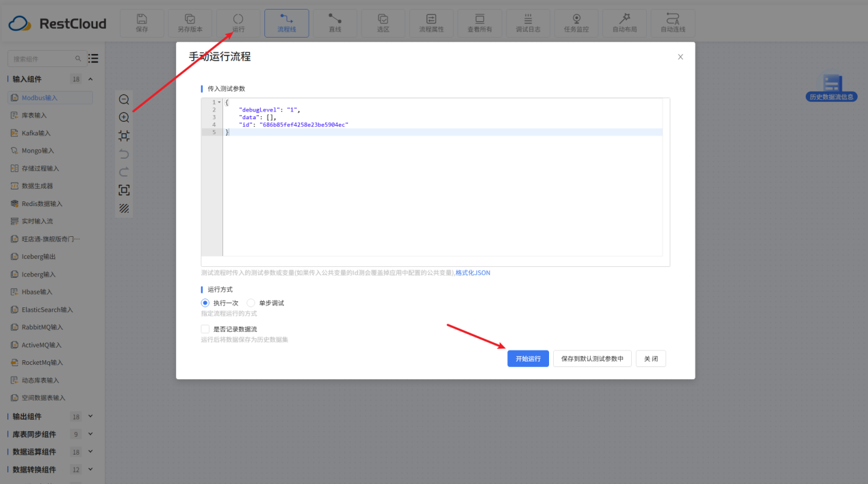
Task: Select the Modbus输入 component
Action: 50,98
